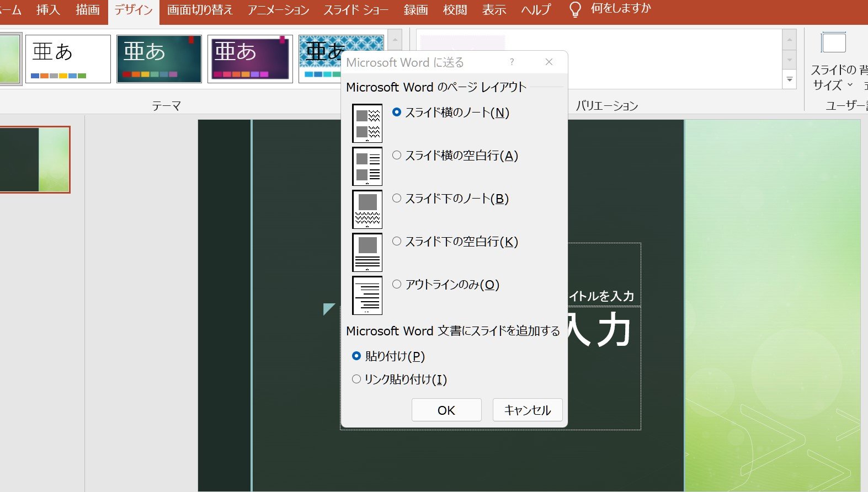This screenshot has height=492, width=868.
Task: Click the notes-below-slides layout icon
Action: [x=367, y=209]
